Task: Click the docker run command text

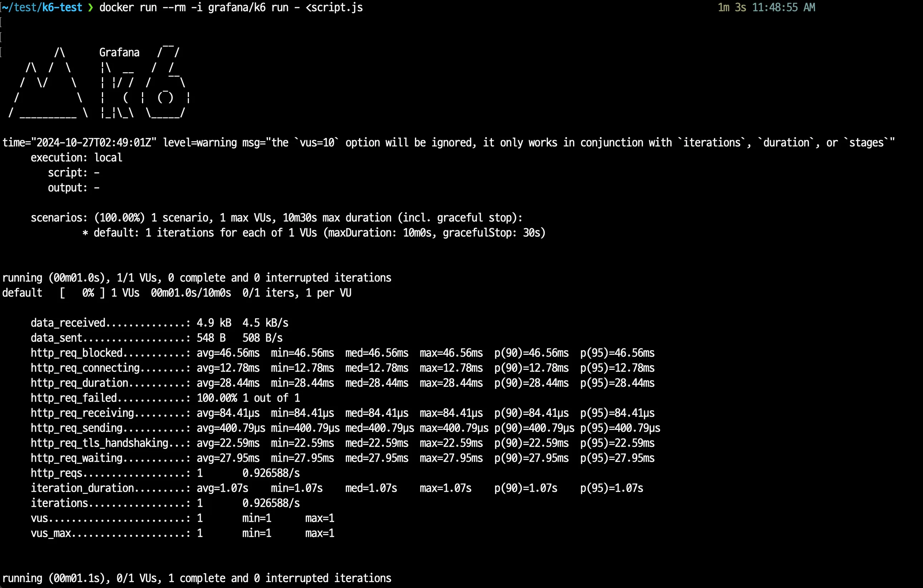Action: [231, 7]
